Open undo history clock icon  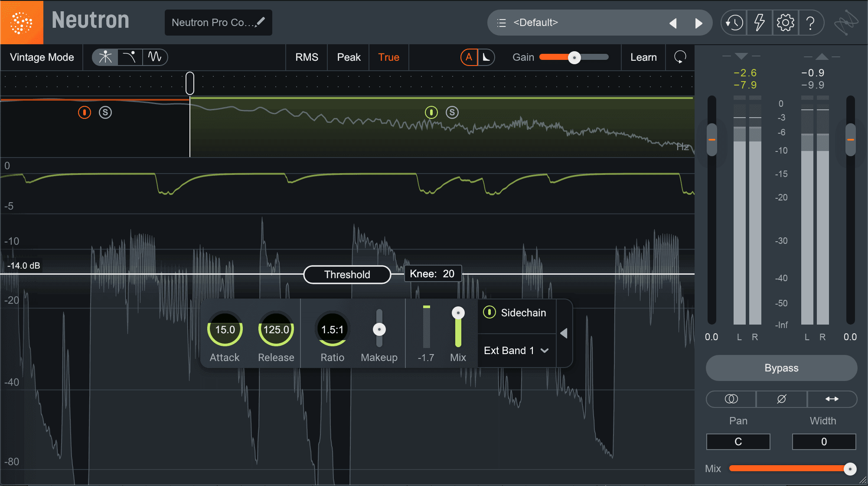point(734,23)
